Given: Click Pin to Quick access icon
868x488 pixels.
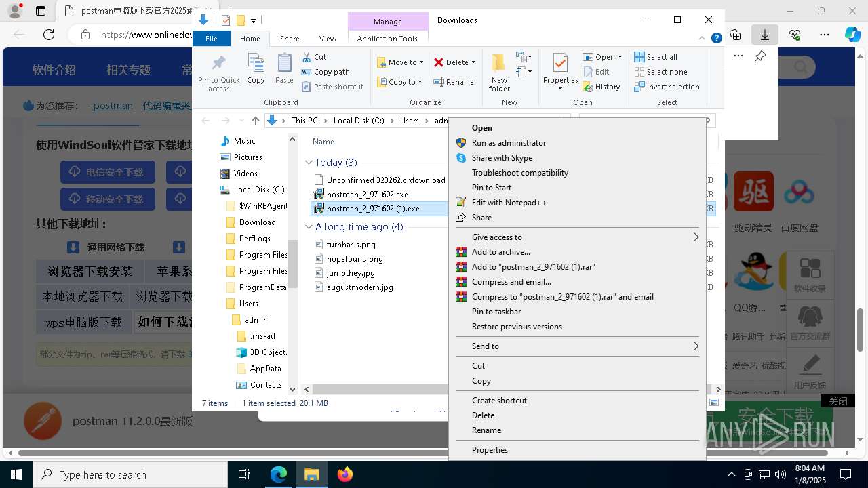Looking at the screenshot, I should [x=218, y=73].
